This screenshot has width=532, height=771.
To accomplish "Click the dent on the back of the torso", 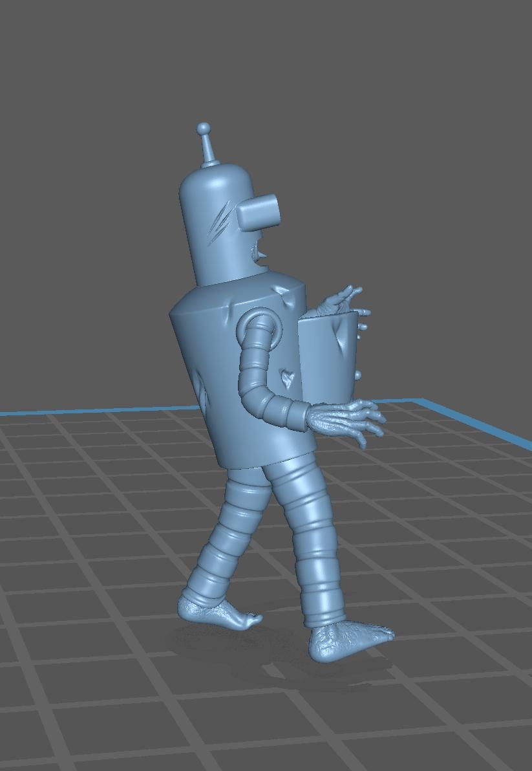I will pos(205,395).
